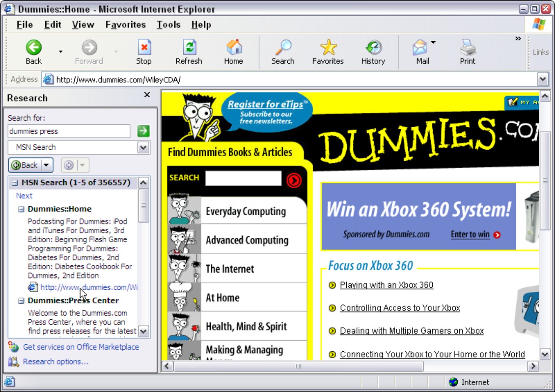Click the Register for eTips link
Viewport: 555px width, 392px height.
pyautogui.click(x=265, y=104)
